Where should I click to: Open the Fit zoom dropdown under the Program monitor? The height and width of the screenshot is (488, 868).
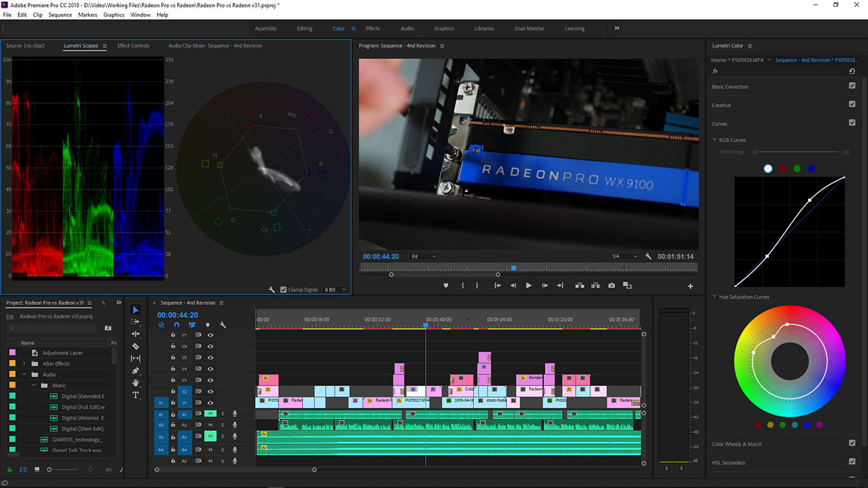coord(424,256)
